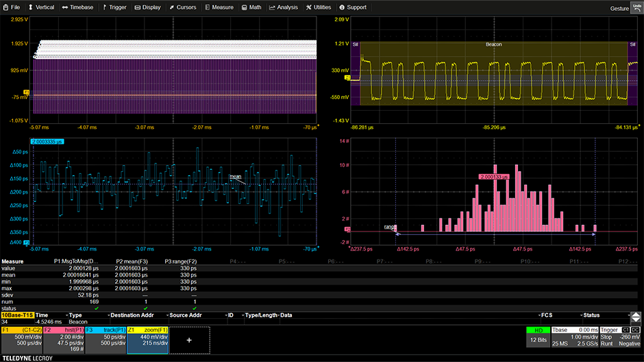
Task: Select the F3 track(P1) descriptor box
Action: (104, 338)
